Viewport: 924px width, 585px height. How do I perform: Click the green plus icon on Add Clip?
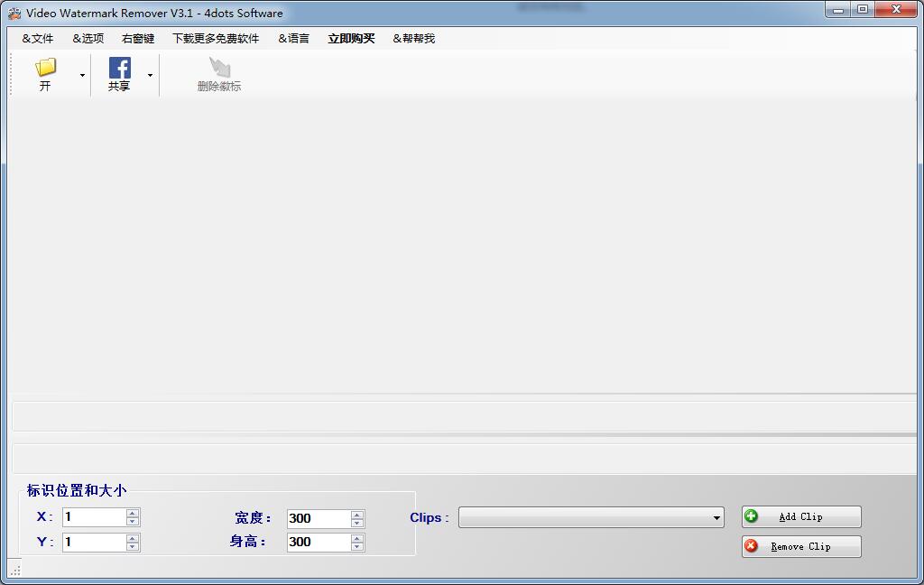coord(753,516)
